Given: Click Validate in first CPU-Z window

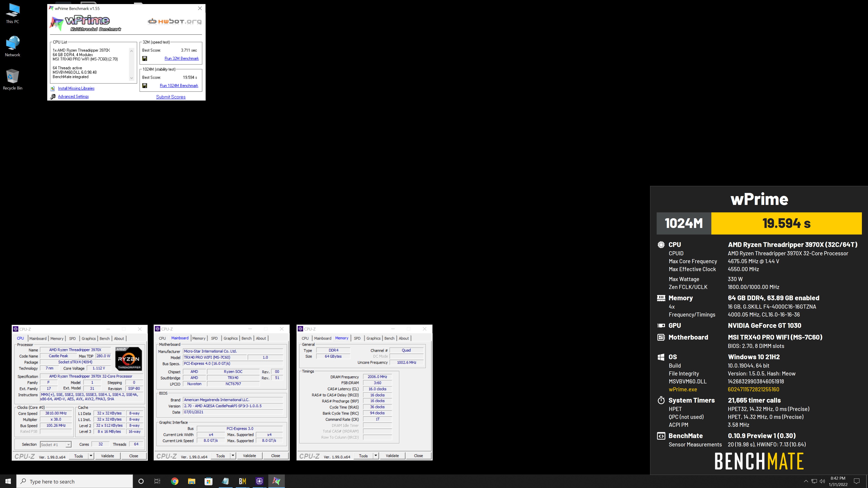Looking at the screenshot, I should (108, 456).
